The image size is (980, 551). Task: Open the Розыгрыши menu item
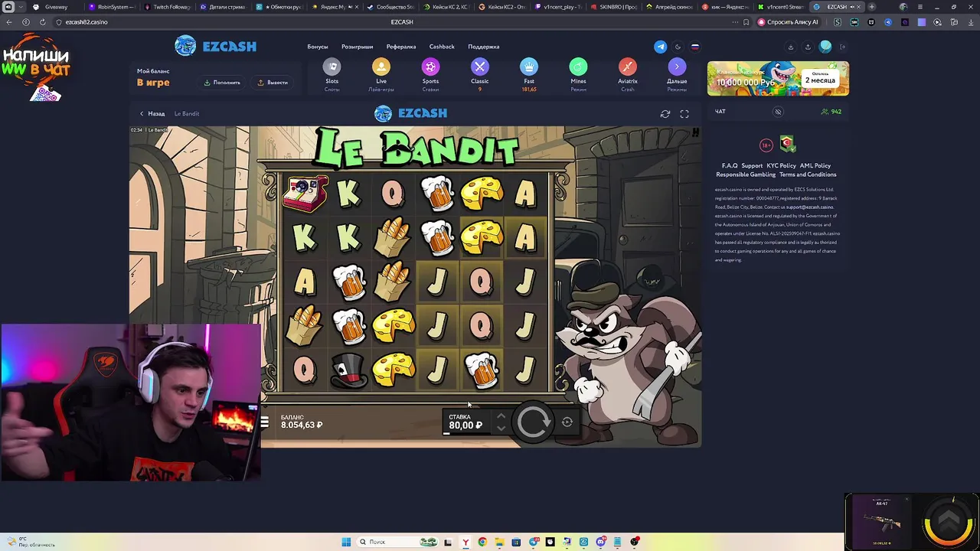click(x=358, y=47)
